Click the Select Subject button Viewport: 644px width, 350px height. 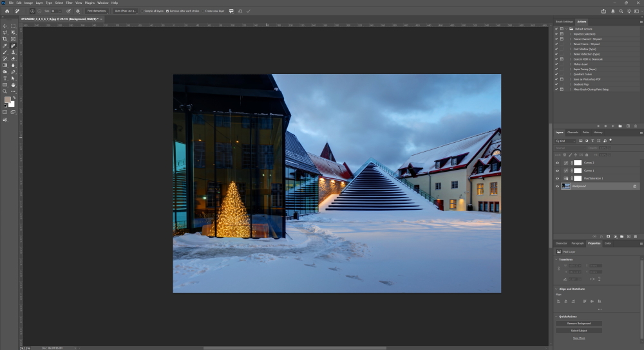pos(579,331)
